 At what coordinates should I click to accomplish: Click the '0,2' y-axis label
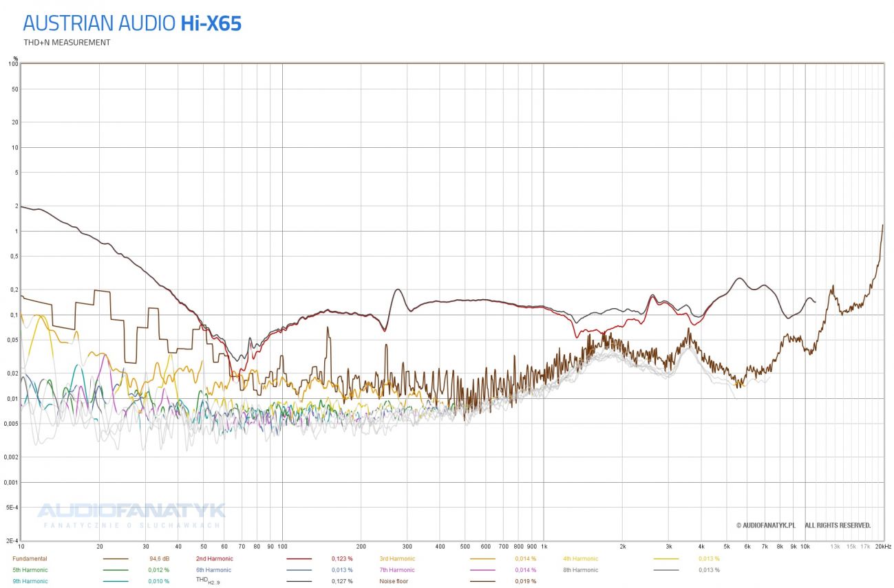13,290
